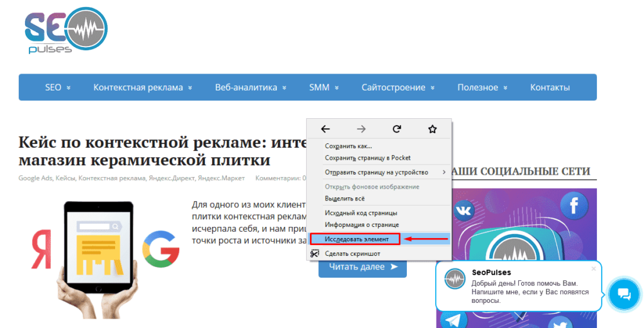Expand the Полезное menu

click(x=482, y=87)
